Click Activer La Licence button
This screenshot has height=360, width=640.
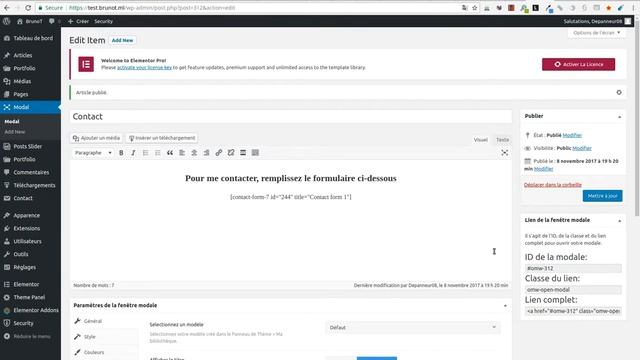(578, 64)
